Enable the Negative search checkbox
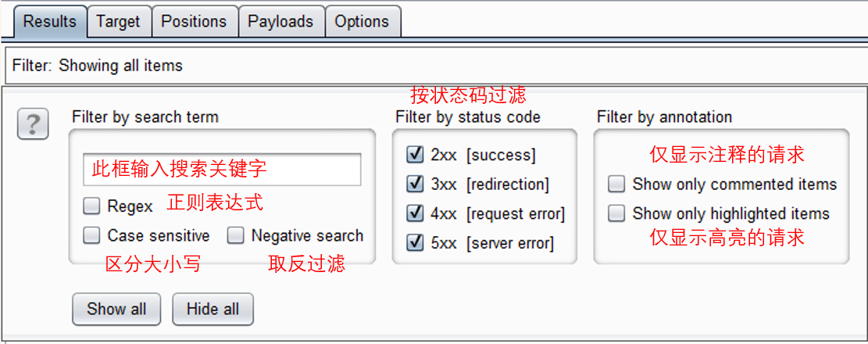This screenshot has height=344, width=868. pyautogui.click(x=236, y=235)
